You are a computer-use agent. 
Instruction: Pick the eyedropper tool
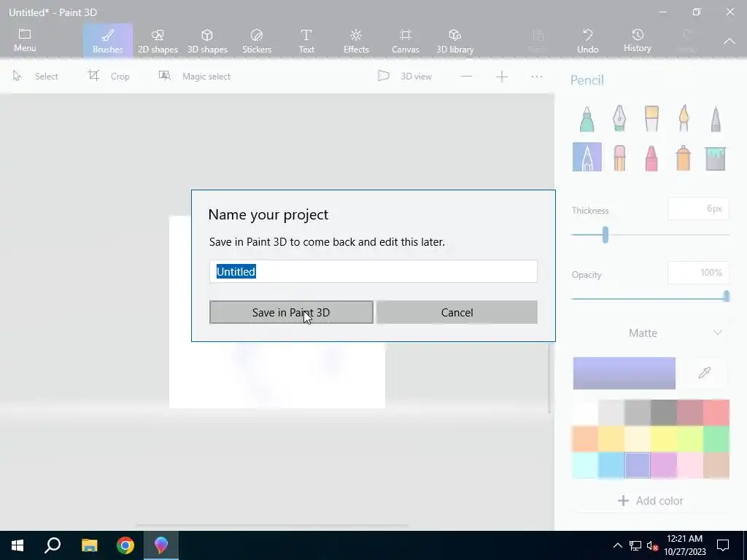[705, 373]
